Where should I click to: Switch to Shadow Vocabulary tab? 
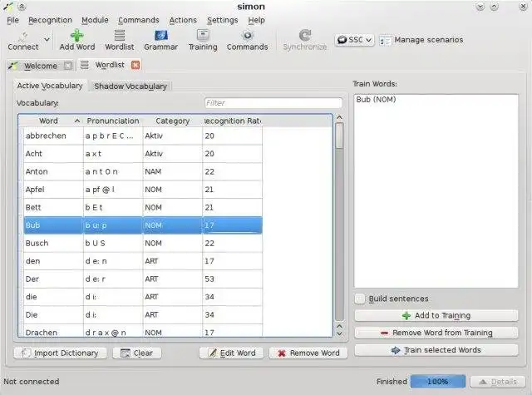coord(131,86)
